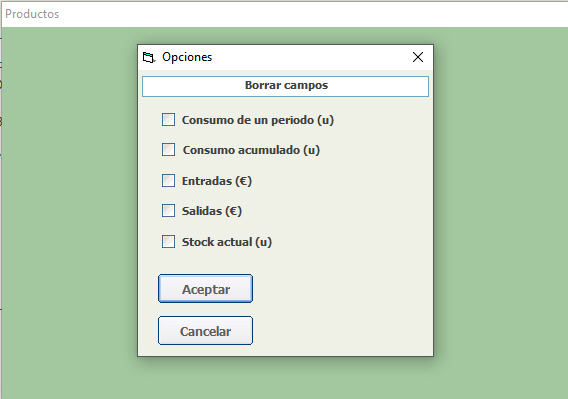Toggle the Salidas (€) checkbox square
This screenshot has height=399, width=568.
coord(168,211)
